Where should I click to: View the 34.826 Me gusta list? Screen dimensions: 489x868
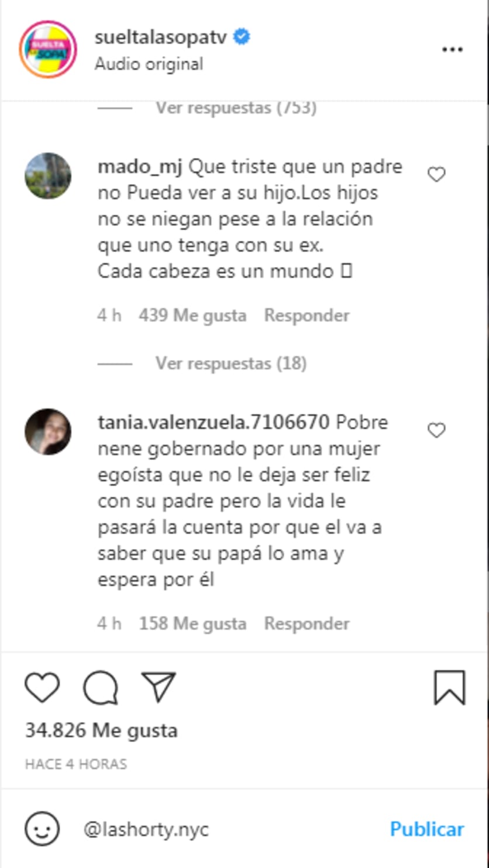pyautogui.click(x=101, y=731)
